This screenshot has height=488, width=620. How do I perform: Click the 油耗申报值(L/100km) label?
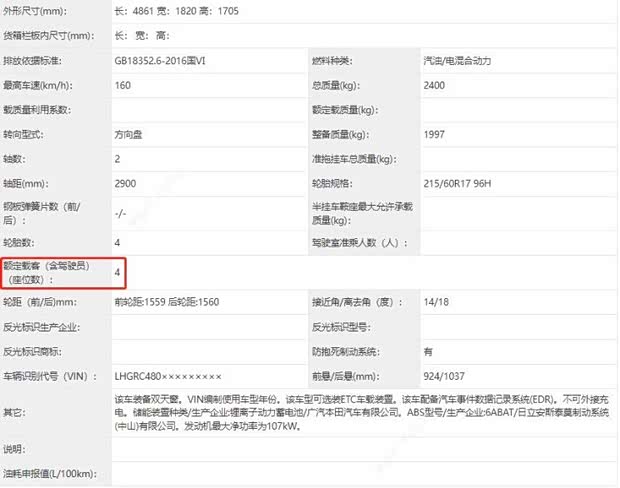[x=50, y=474]
